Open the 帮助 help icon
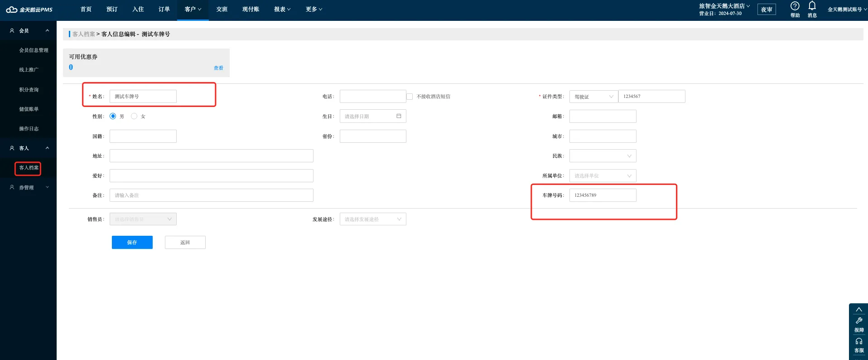Viewport: 868px width, 360px height. point(795,6)
